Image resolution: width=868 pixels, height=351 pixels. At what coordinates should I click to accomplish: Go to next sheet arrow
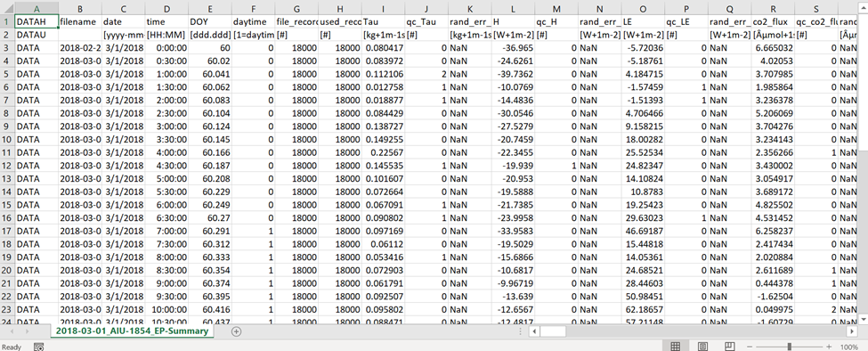(27, 331)
